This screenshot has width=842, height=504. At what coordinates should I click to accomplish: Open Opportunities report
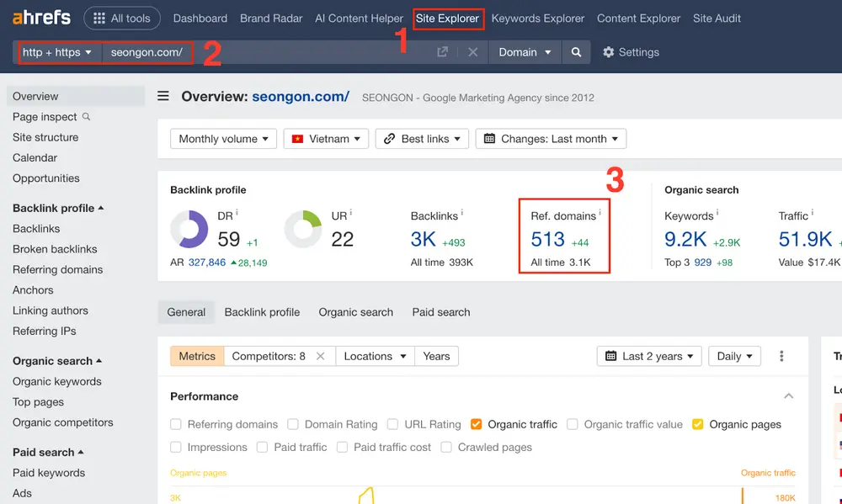pyautogui.click(x=45, y=178)
